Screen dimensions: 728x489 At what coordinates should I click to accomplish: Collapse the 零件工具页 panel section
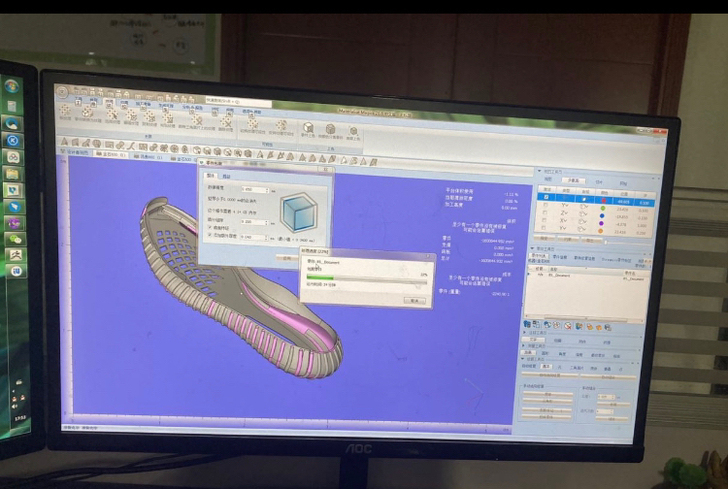point(533,248)
